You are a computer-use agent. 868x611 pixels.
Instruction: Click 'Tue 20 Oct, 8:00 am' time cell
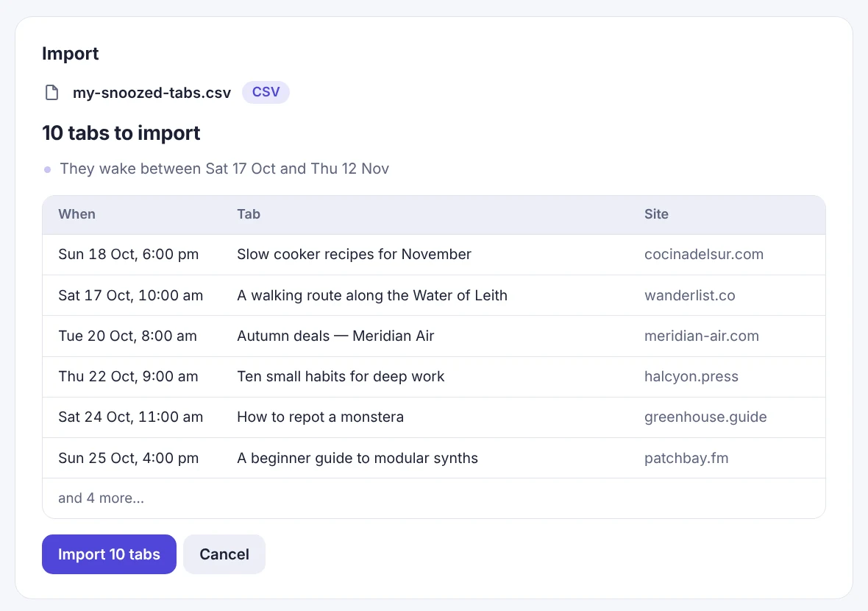click(127, 336)
